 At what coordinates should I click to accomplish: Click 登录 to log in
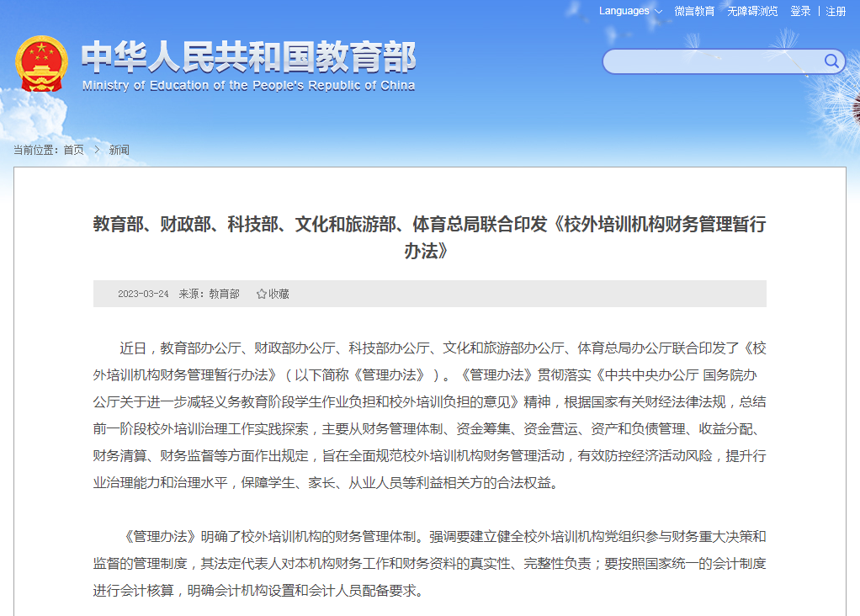pos(800,11)
